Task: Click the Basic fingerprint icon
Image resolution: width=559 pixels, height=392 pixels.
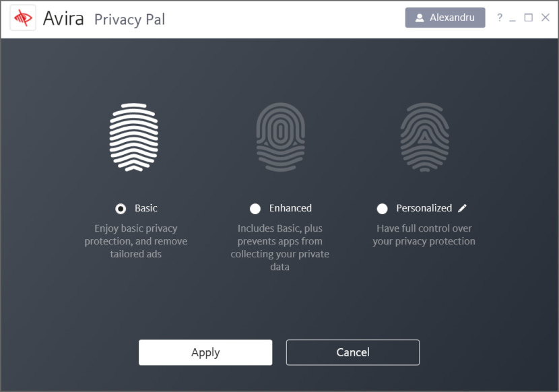Action: (x=134, y=137)
